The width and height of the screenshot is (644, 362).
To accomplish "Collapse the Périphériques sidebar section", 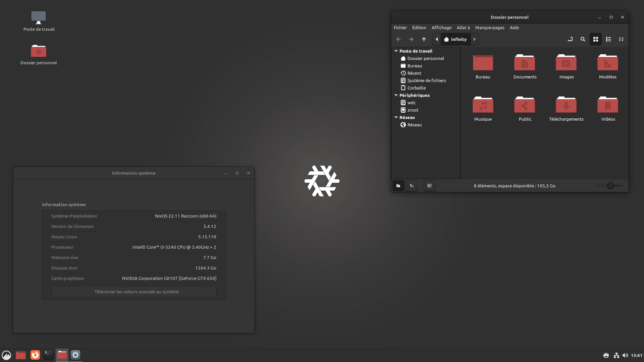I will tap(396, 95).
